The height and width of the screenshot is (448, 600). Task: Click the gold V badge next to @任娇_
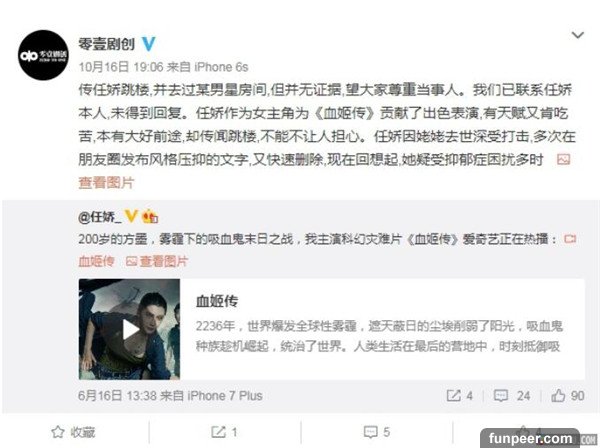131,217
